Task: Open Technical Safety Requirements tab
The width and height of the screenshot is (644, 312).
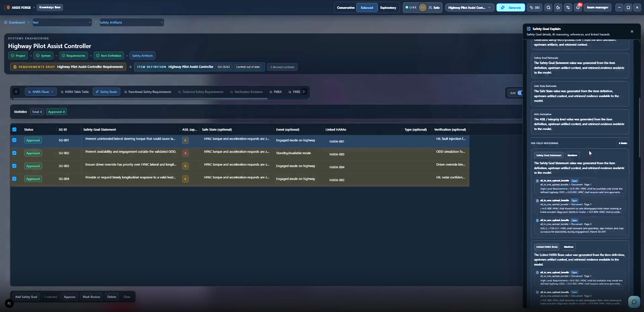Action: click(x=201, y=92)
